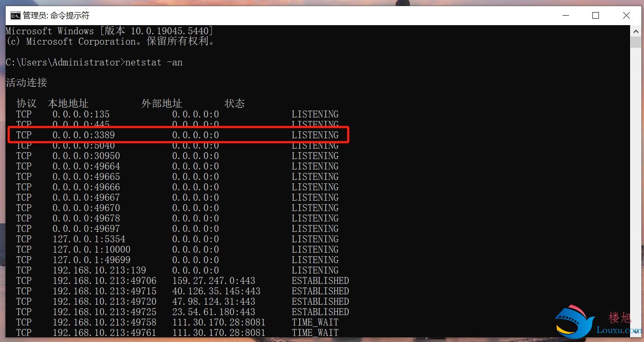Maximize the Command Prompt window
Image resolution: width=644 pixels, height=342 pixels.
(595, 16)
